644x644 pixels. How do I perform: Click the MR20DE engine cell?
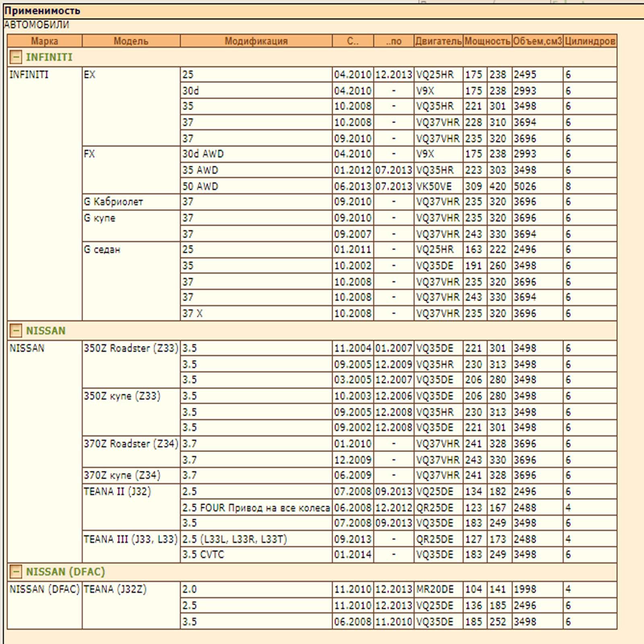[x=438, y=589]
